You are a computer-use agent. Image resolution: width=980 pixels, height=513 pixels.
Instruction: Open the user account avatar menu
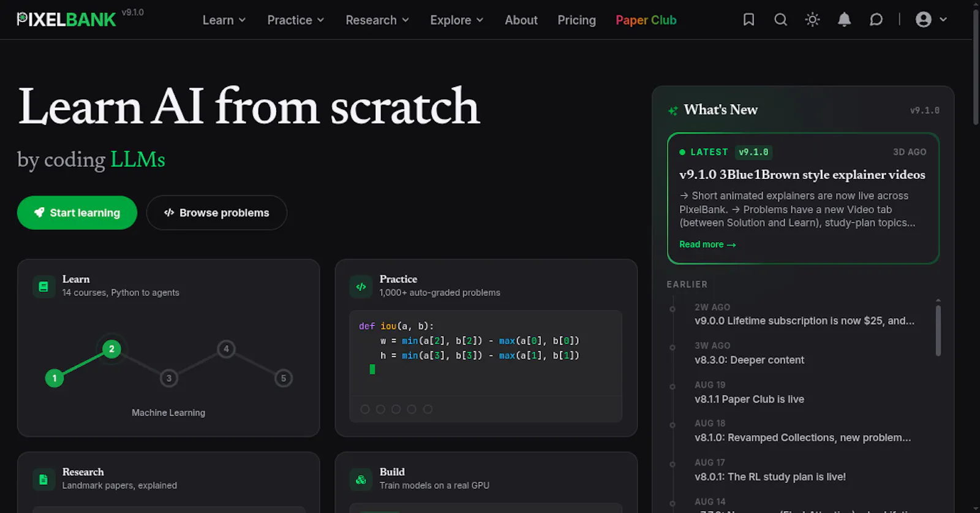pyautogui.click(x=931, y=20)
